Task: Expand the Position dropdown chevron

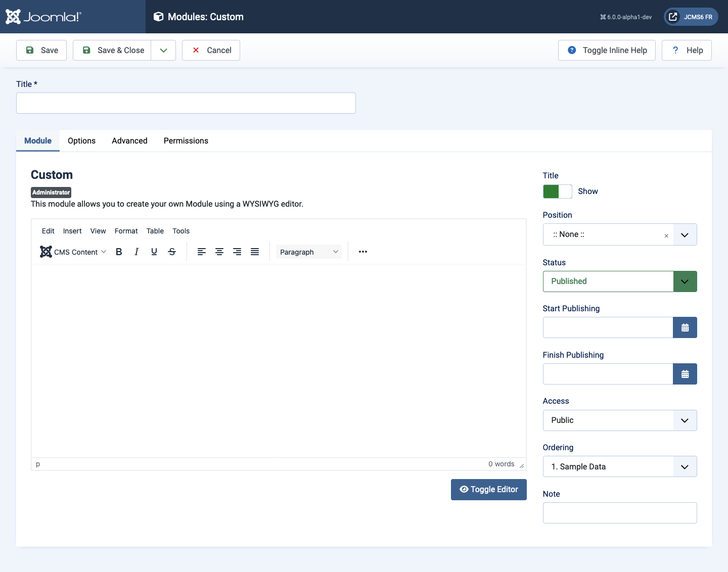Action: click(x=685, y=234)
